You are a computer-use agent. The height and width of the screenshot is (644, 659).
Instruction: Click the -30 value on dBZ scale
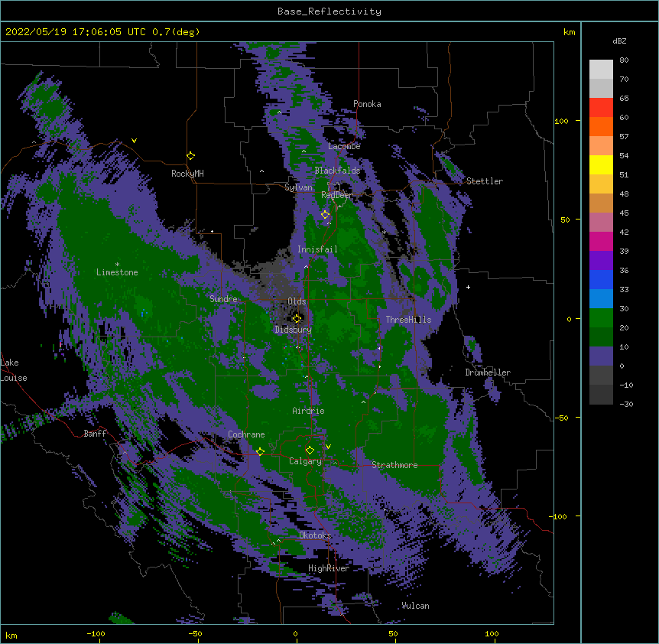pyautogui.click(x=626, y=404)
